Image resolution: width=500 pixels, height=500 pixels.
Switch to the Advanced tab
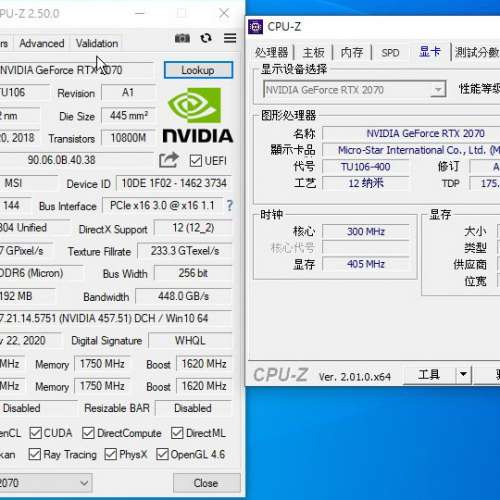(42, 43)
